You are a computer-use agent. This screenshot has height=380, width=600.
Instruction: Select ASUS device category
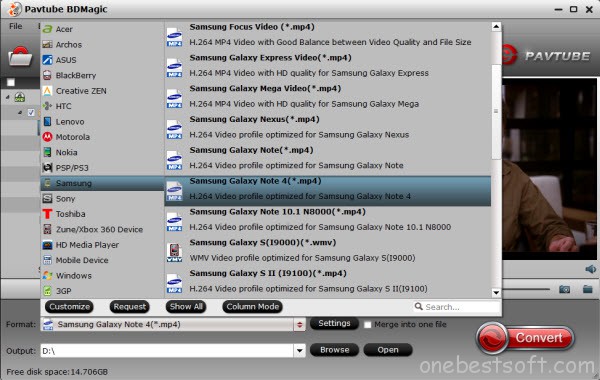point(103,60)
